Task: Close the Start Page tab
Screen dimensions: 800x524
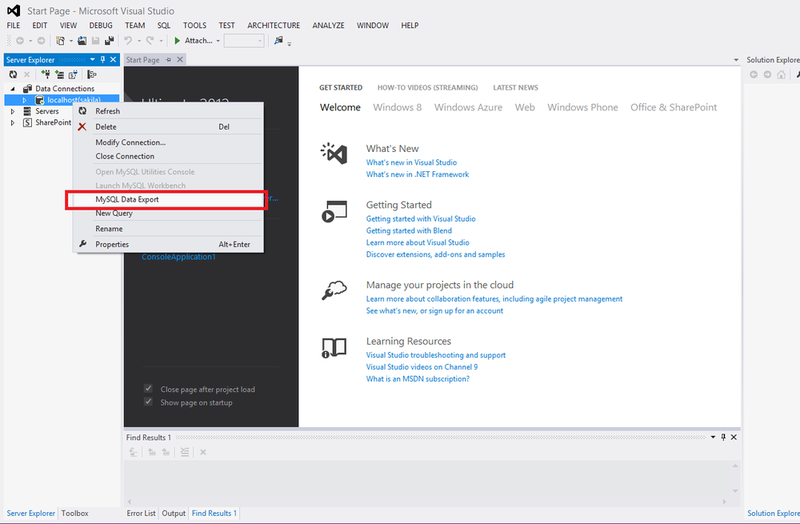Action: click(180, 60)
